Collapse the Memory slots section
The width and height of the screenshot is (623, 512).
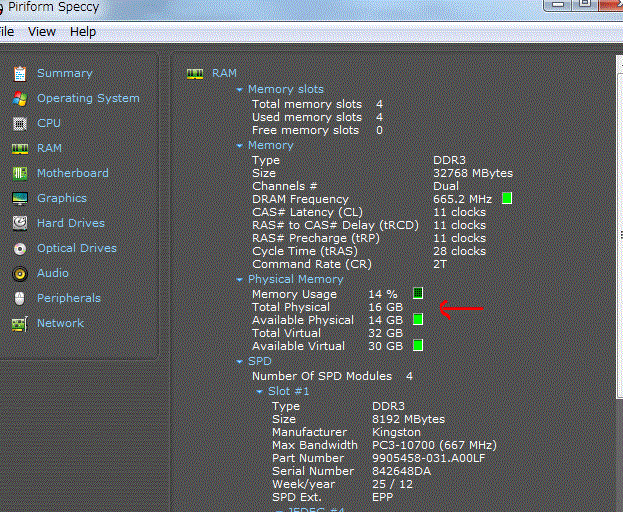[239, 90]
